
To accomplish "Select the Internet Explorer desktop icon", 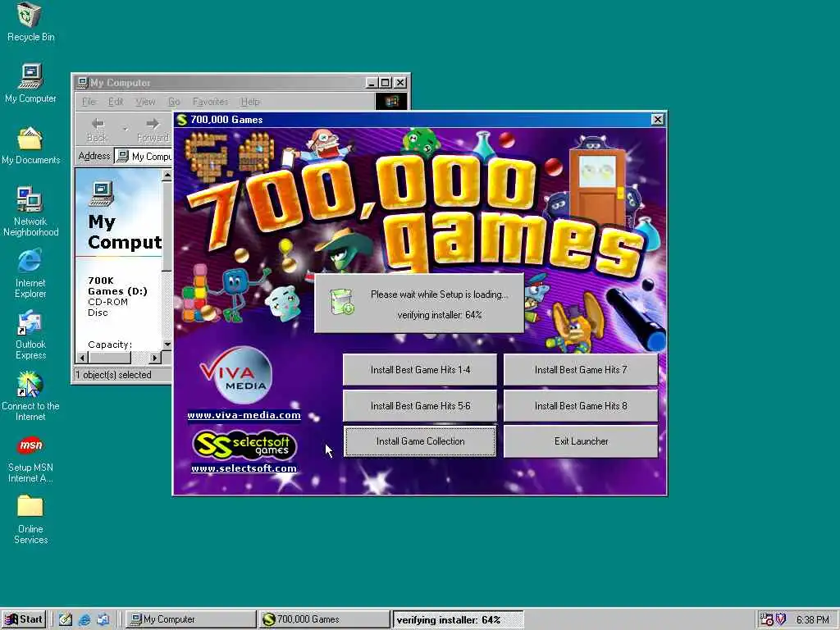I will [x=30, y=273].
